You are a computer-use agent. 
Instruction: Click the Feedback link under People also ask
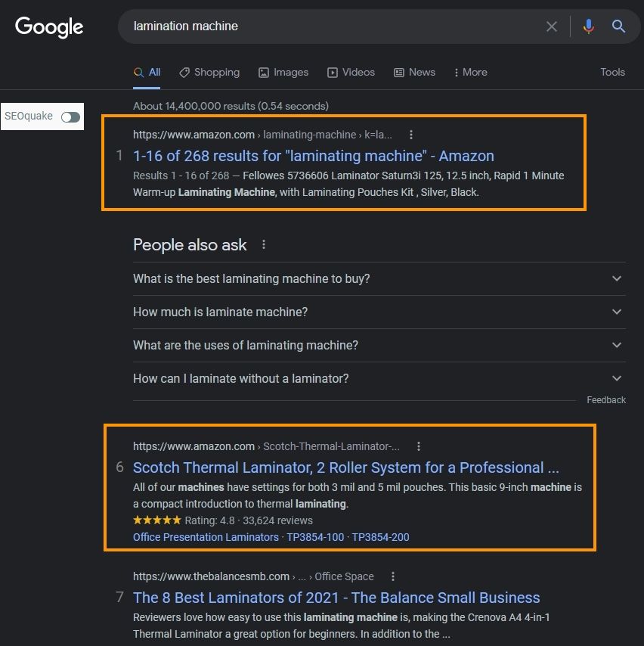(x=606, y=400)
